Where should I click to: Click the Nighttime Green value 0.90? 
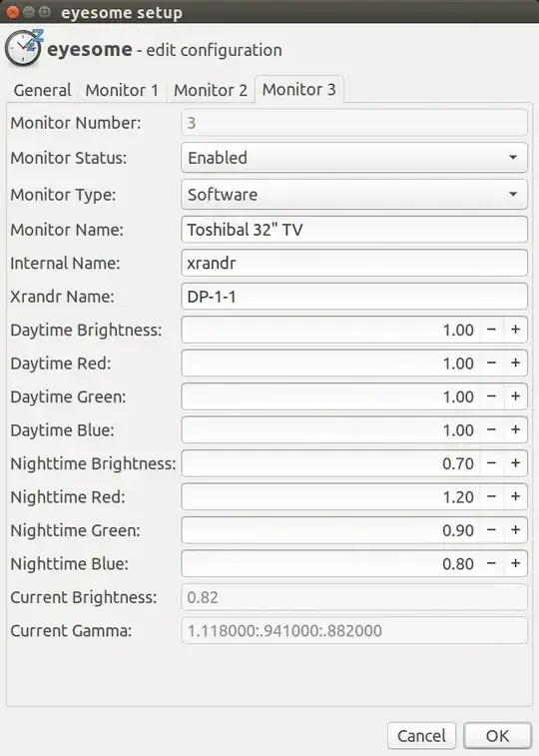coord(458,530)
